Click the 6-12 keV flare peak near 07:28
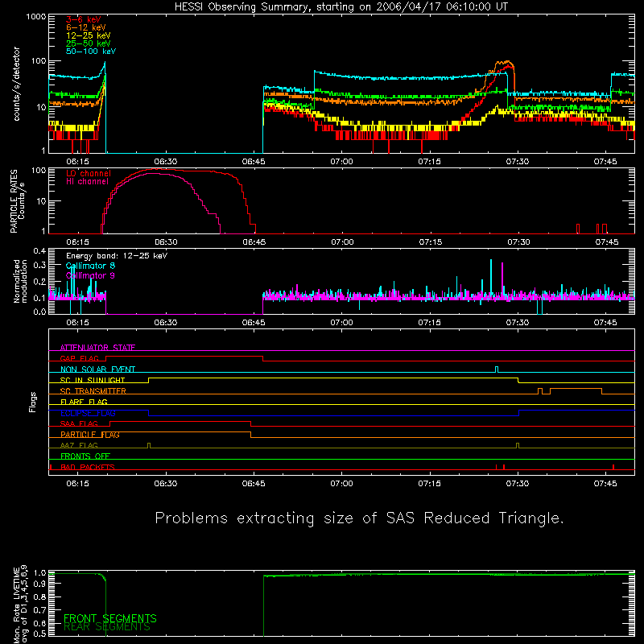The width and height of the screenshot is (644, 644). pyautogui.click(x=508, y=62)
